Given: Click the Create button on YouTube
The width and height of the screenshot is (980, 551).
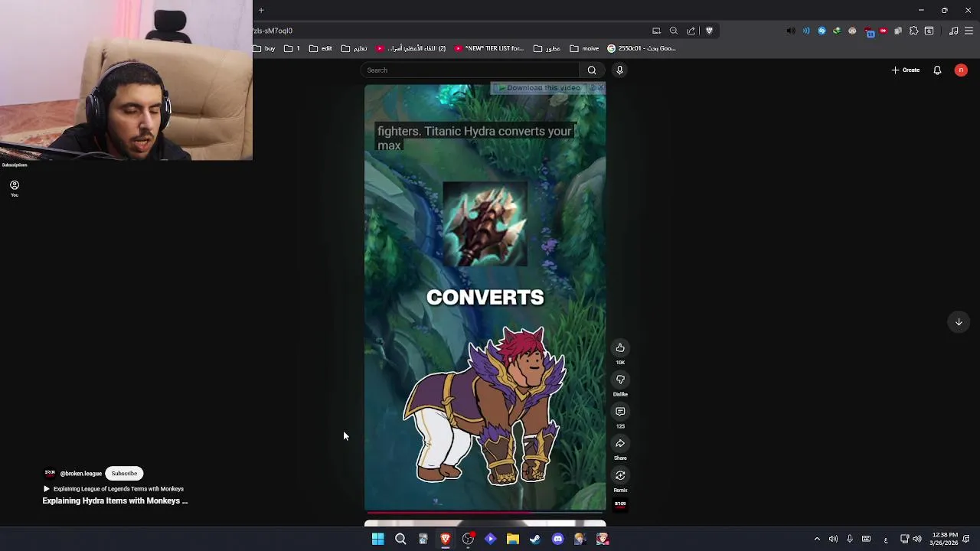Looking at the screenshot, I should [x=906, y=70].
